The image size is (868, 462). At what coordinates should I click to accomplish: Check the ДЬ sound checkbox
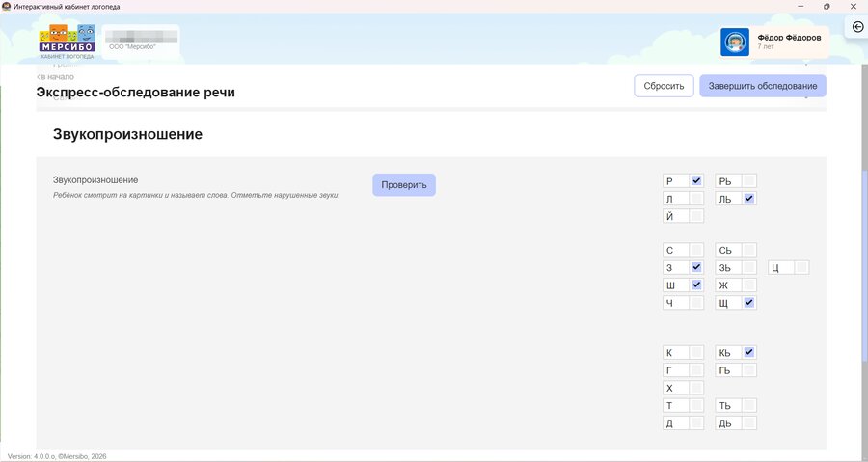pyautogui.click(x=749, y=422)
